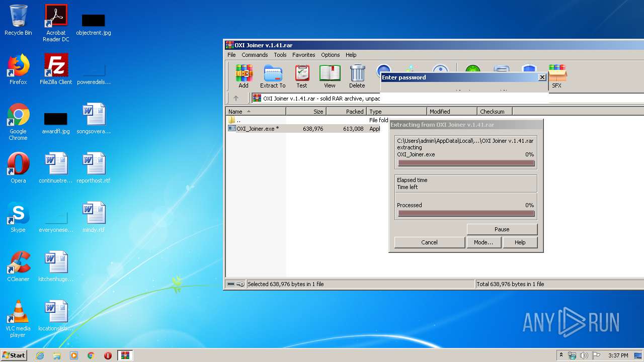
Task: Select the Google Chrome desktop shortcut
Action: point(18,122)
